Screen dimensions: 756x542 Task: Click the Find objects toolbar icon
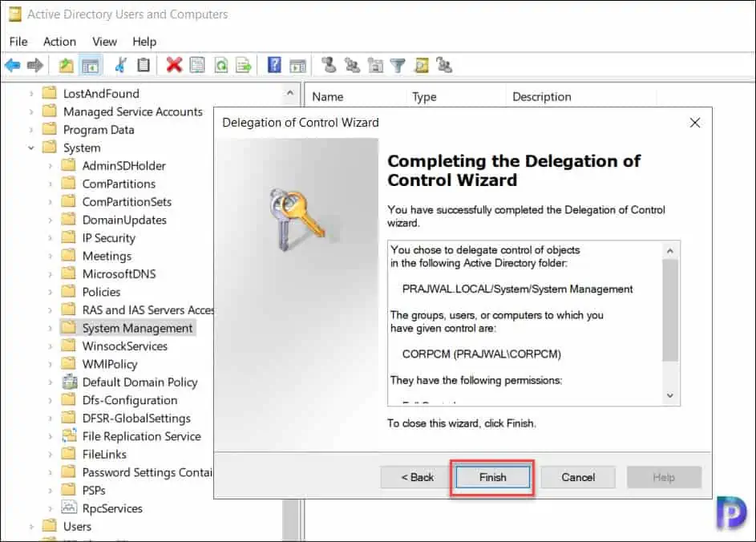click(422, 65)
